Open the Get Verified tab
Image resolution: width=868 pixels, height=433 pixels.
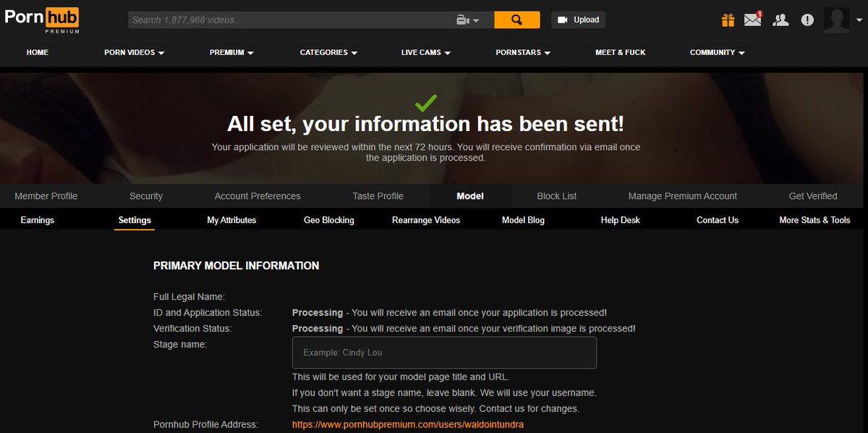coord(813,196)
